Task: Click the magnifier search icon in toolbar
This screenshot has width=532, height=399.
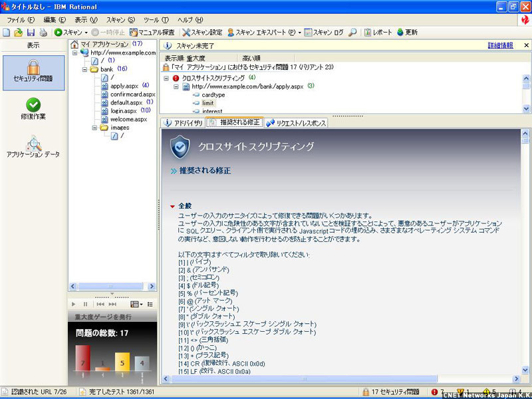Action: click(352, 32)
